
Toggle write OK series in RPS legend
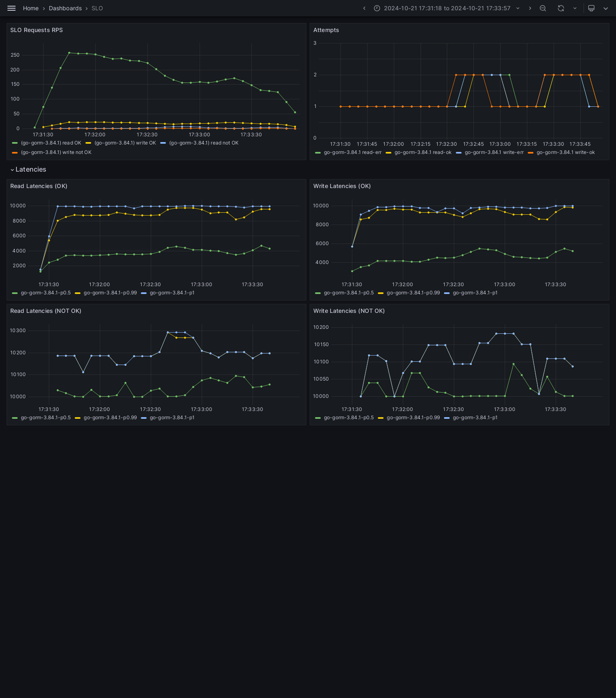(125, 143)
